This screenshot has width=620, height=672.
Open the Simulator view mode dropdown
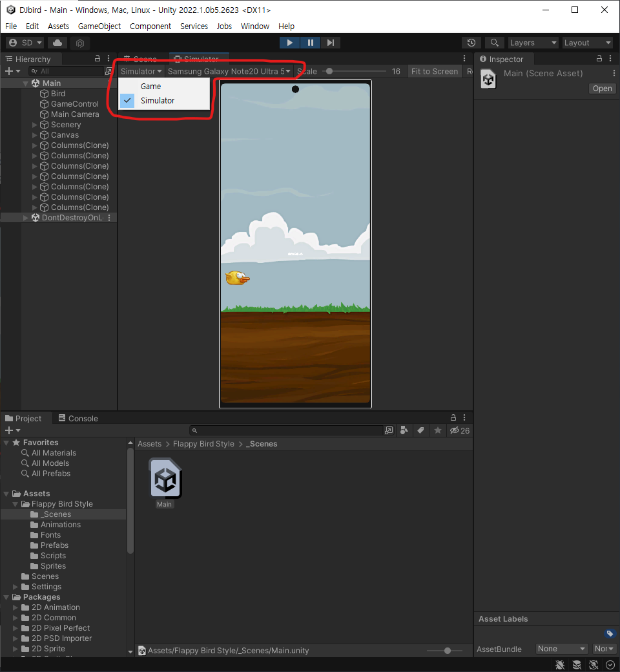[x=141, y=72]
